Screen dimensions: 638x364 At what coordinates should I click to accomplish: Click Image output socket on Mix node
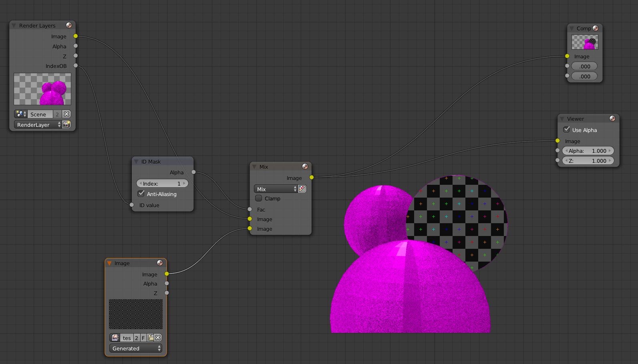click(312, 177)
